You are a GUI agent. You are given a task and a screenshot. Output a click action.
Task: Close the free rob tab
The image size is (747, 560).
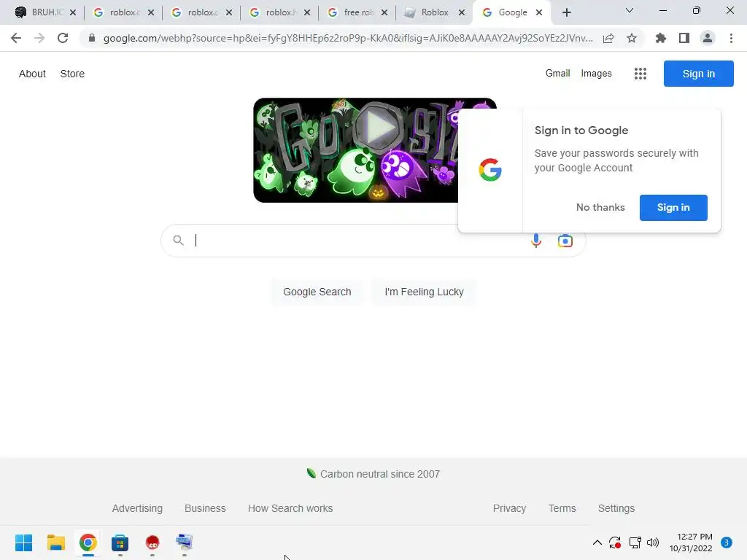(384, 12)
